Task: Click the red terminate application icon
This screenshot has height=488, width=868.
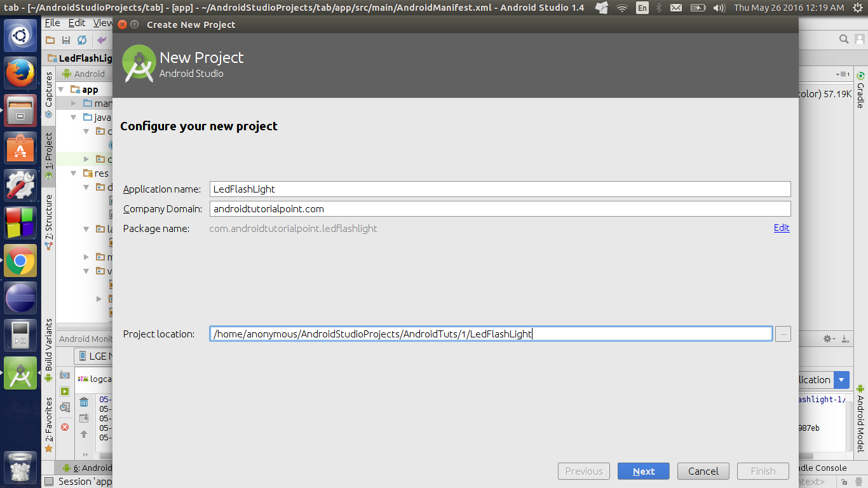Action: click(65, 427)
